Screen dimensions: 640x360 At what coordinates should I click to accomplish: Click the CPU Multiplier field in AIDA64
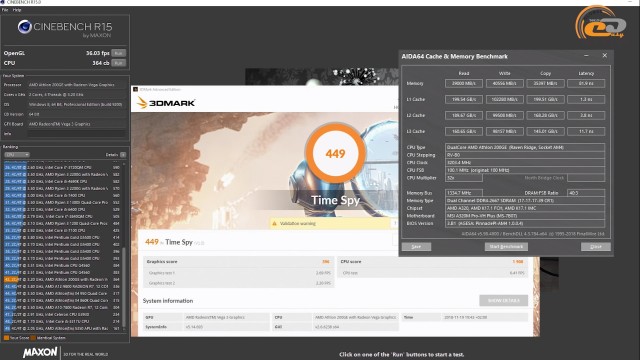point(464,178)
